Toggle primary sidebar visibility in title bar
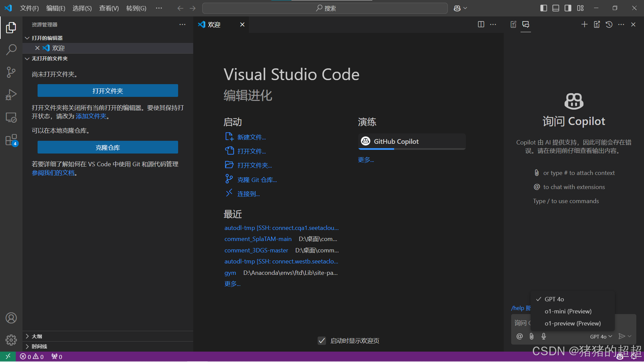Viewport: 644px width, 362px height. pos(544,8)
